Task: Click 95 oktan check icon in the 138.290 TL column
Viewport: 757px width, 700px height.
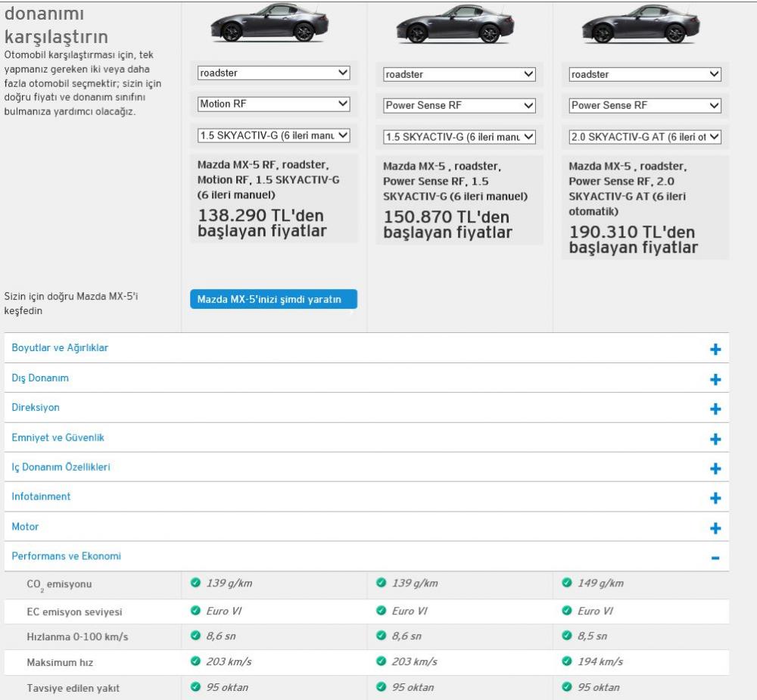Action: pyautogui.click(x=195, y=686)
